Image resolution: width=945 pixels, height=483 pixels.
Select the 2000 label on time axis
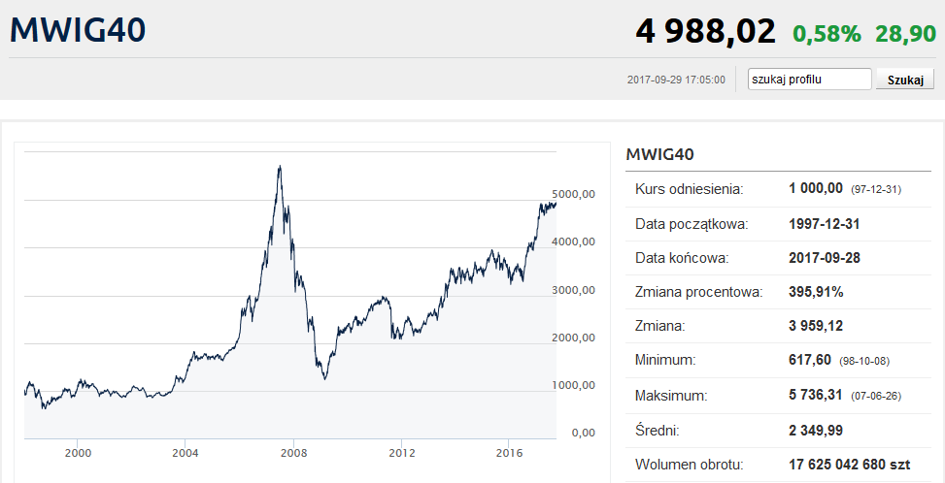coord(78,453)
